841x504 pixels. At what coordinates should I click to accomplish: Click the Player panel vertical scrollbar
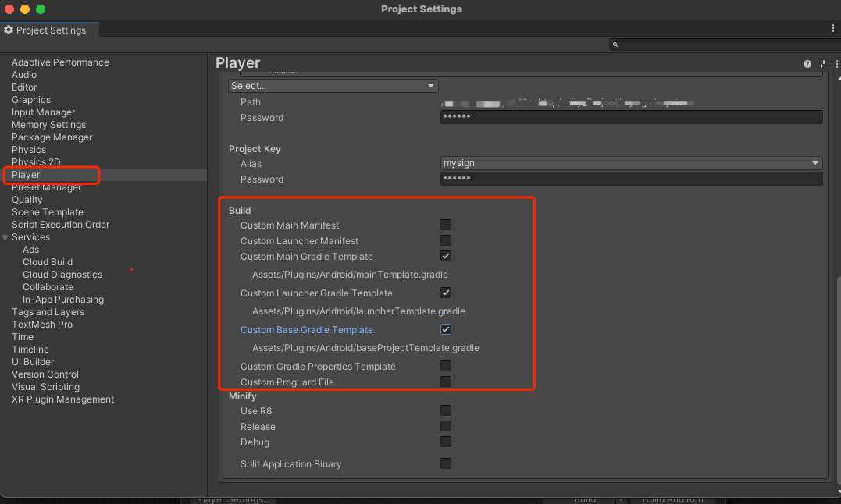coord(838,380)
